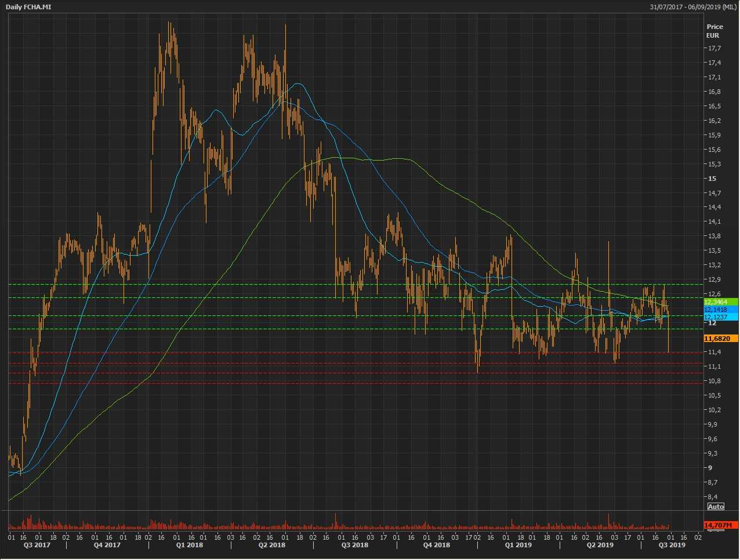Click the bold 15 price axis label

click(712, 179)
